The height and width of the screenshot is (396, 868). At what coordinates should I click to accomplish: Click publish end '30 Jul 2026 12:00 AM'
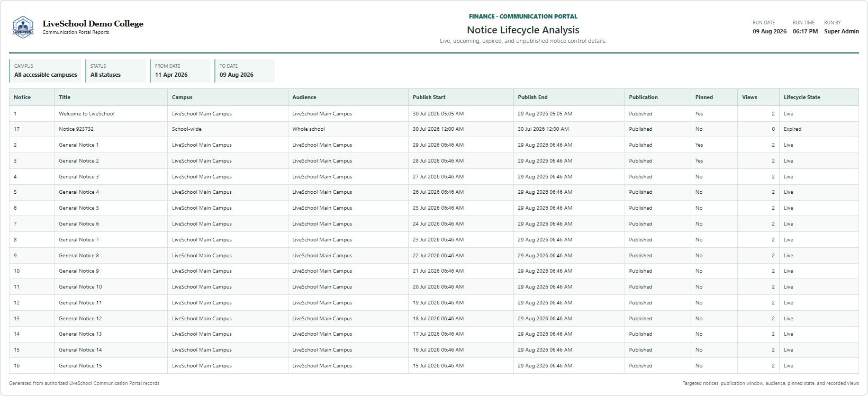pyautogui.click(x=543, y=129)
